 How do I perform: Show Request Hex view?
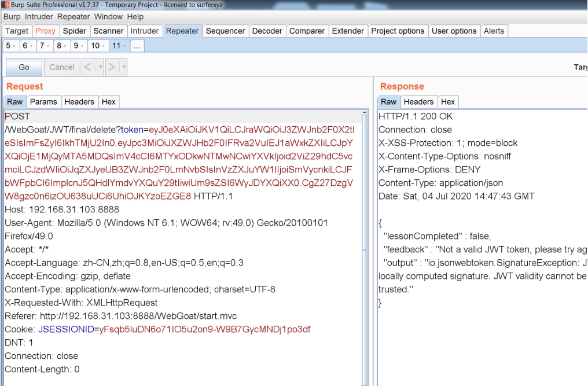(109, 102)
